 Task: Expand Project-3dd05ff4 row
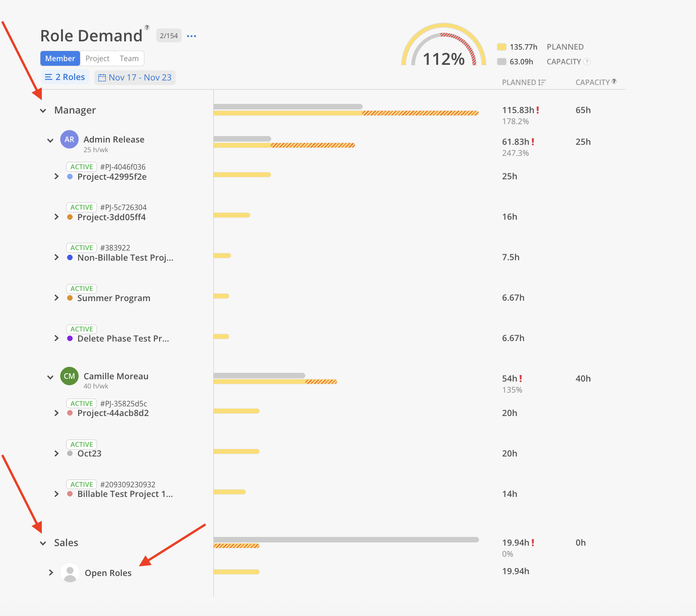(x=57, y=217)
